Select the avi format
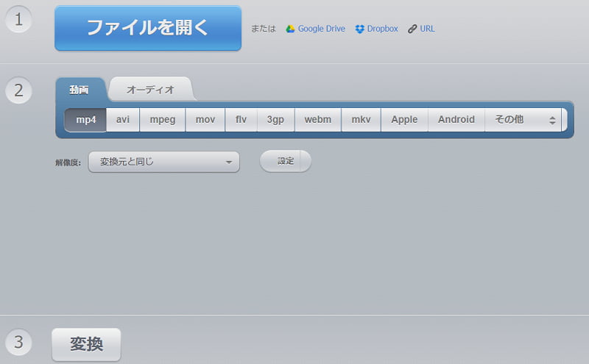Screen dimensions: 589x364 (123, 120)
